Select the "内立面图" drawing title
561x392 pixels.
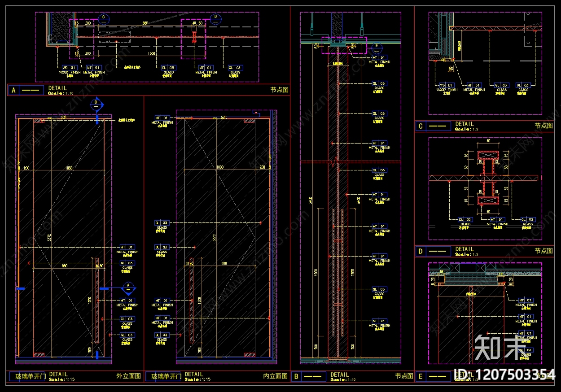(276, 376)
